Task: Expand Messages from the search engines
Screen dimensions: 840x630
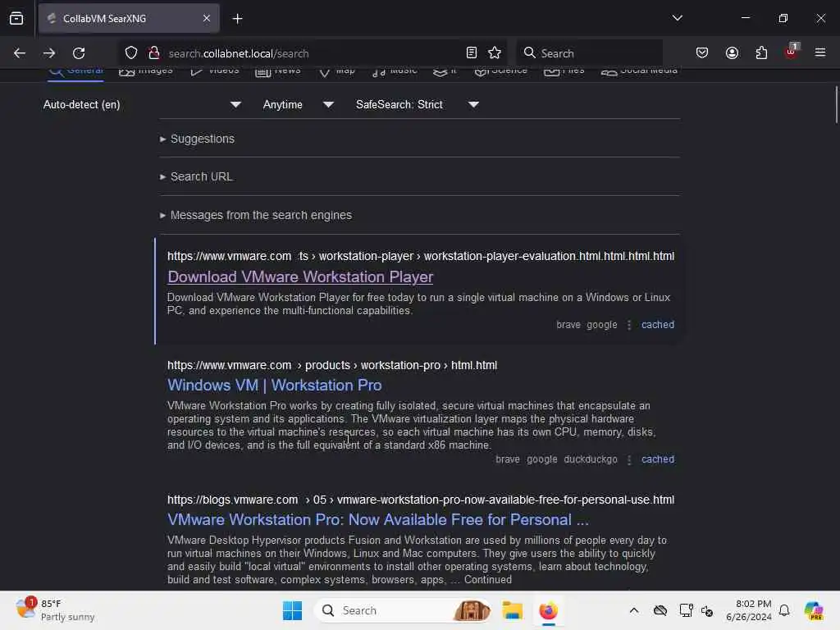Action: (x=260, y=216)
